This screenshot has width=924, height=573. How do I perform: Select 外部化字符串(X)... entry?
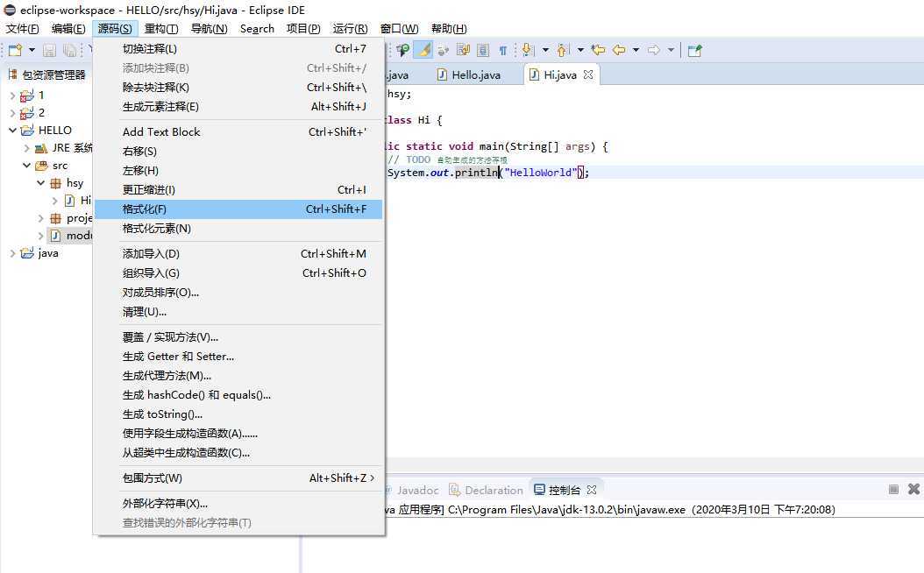pyautogui.click(x=238, y=504)
